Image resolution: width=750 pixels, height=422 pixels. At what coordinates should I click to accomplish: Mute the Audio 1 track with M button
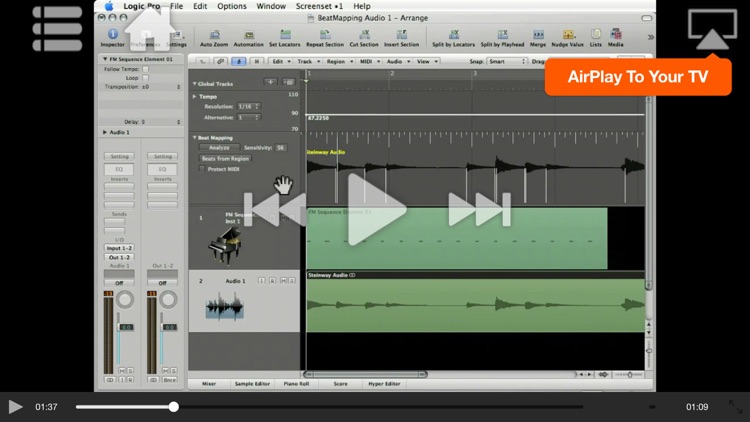point(283,281)
